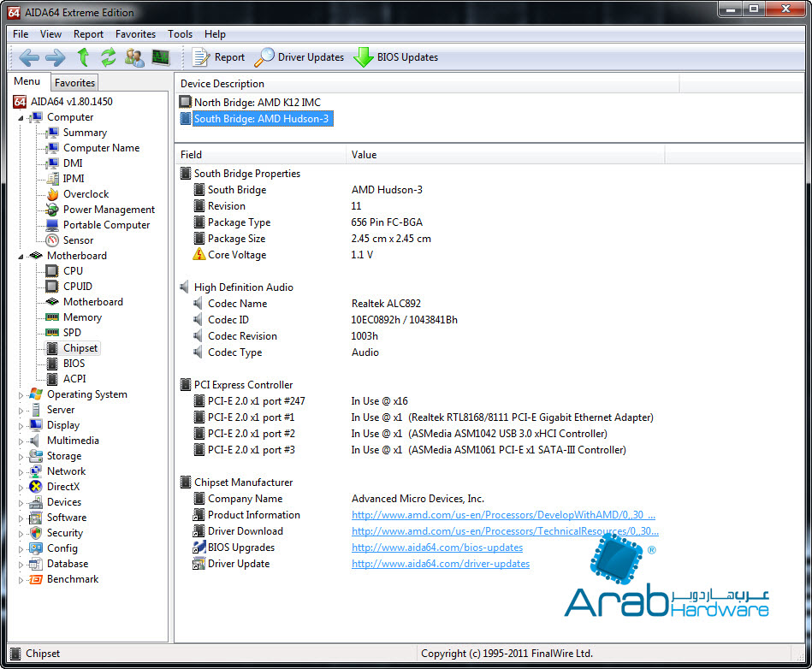812x669 pixels.
Task: Open the aida64.com bios-updates link
Action: [437, 548]
